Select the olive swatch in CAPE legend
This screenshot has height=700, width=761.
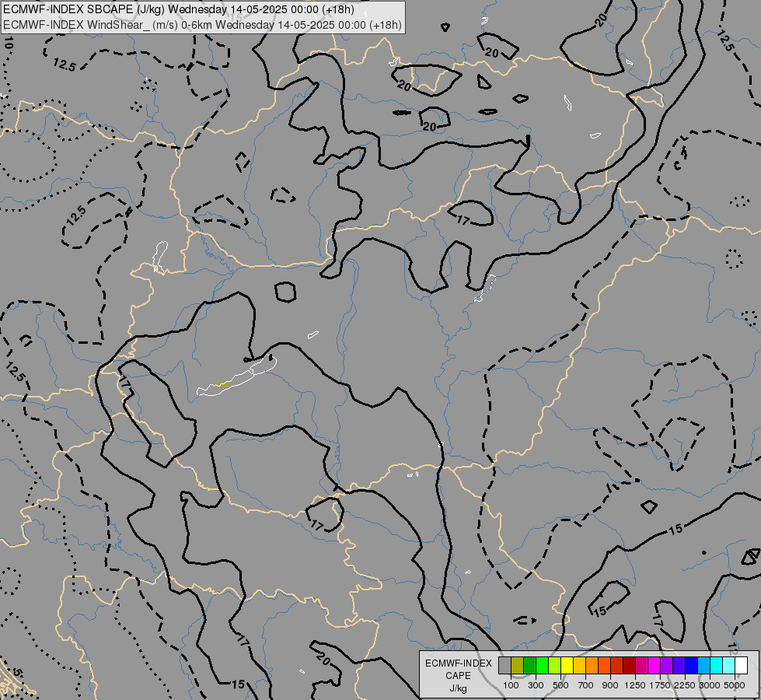(x=518, y=665)
